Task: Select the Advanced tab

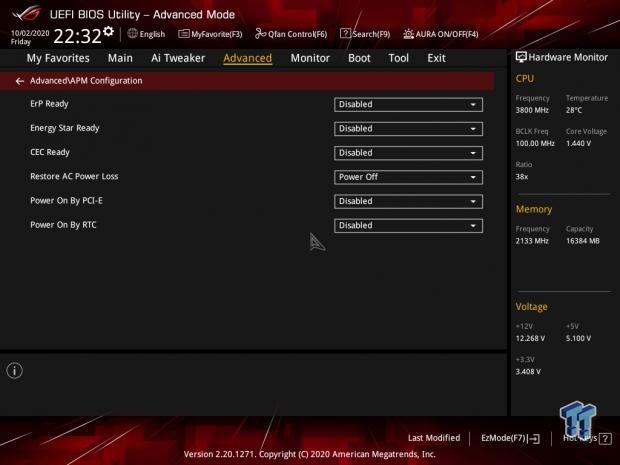Action: tap(248, 58)
